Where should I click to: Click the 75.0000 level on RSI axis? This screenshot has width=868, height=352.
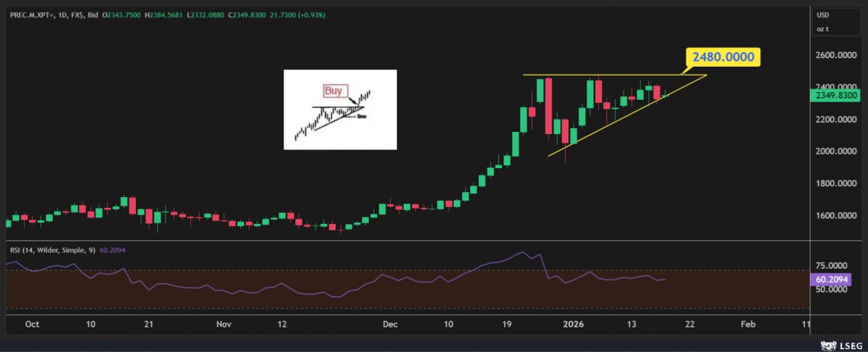832,266
